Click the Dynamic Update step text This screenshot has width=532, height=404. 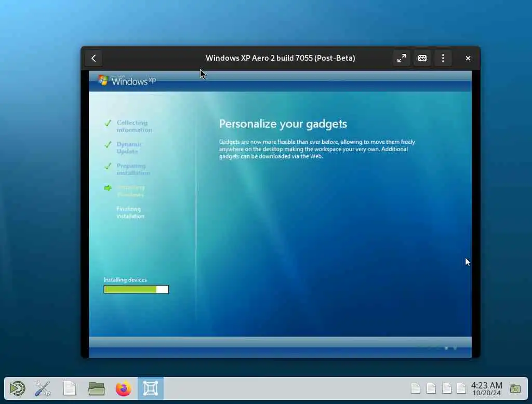[x=129, y=148]
